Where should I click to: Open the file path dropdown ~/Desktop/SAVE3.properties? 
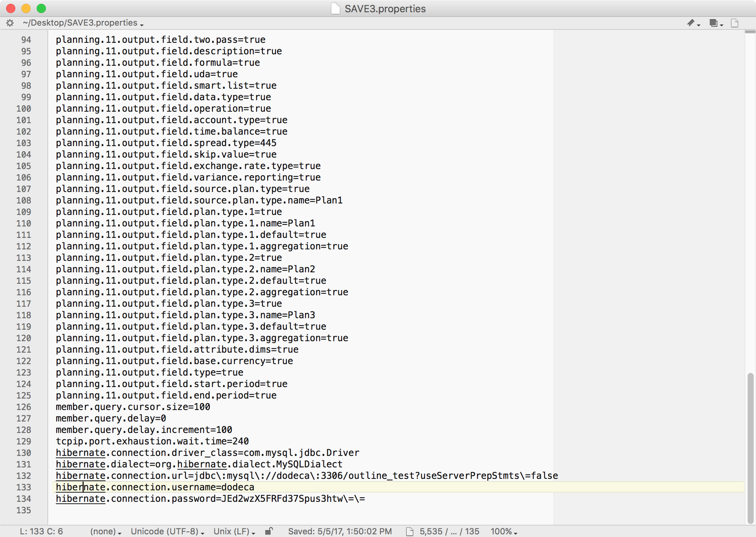(83, 23)
